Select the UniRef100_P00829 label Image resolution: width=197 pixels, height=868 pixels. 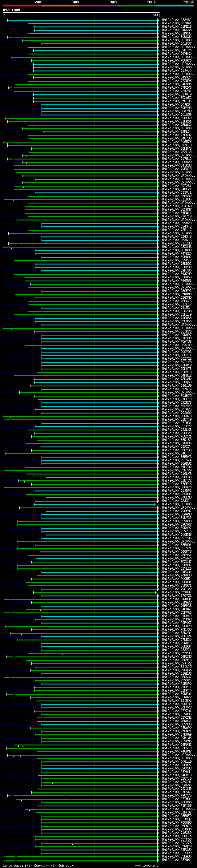[x=176, y=162]
